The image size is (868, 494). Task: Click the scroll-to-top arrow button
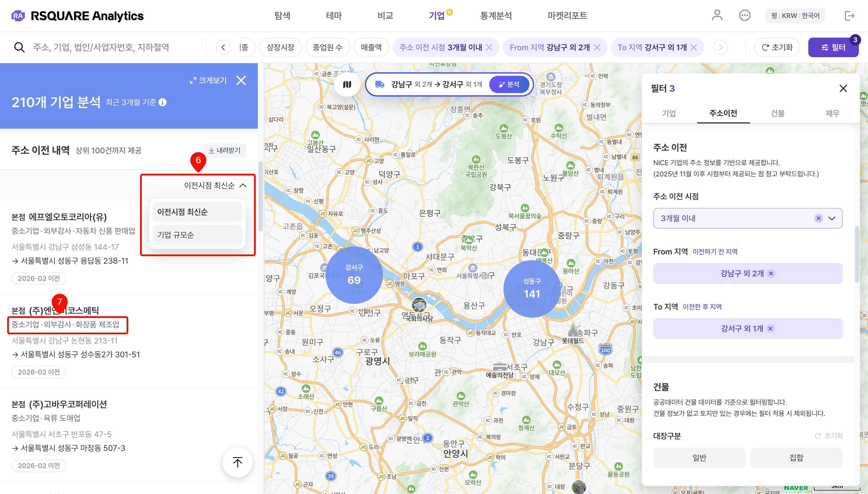coord(237,462)
